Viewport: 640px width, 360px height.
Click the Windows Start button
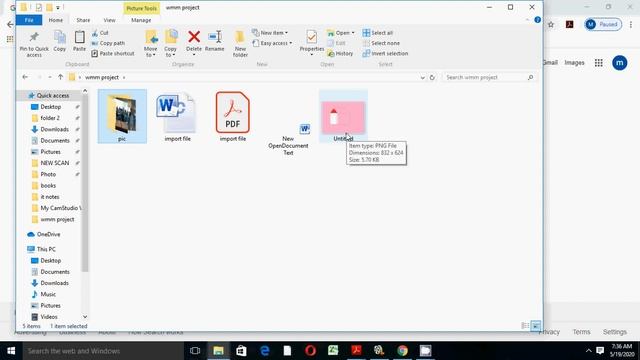pyautogui.click(x=11, y=351)
